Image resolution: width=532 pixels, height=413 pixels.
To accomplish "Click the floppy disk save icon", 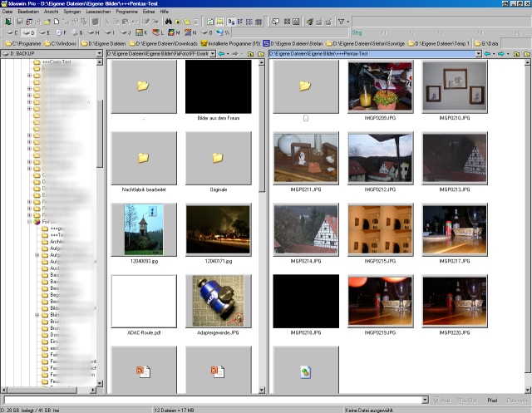I will pos(20,22).
